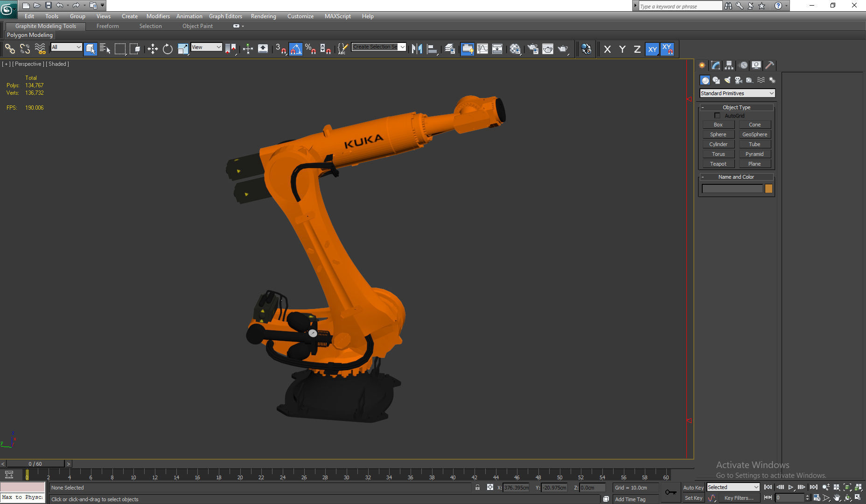Create a Sphere primitive
Viewport: 866px width, 504px height.
[718, 134]
